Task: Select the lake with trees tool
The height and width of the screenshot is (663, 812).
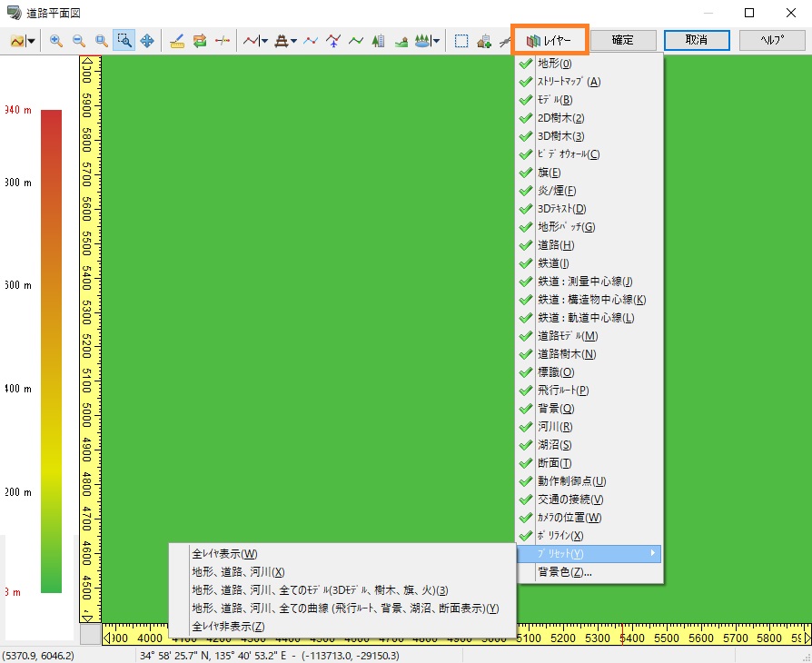Action: pos(423,40)
